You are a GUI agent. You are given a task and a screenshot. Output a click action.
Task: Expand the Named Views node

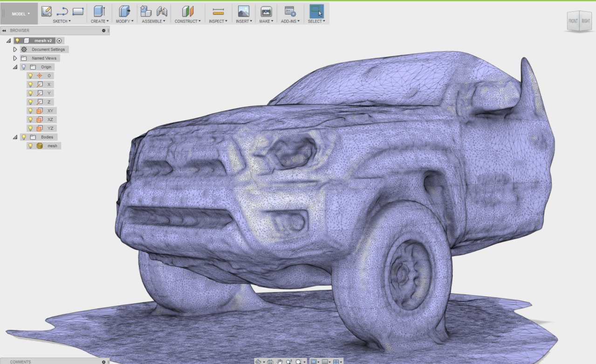click(x=15, y=58)
